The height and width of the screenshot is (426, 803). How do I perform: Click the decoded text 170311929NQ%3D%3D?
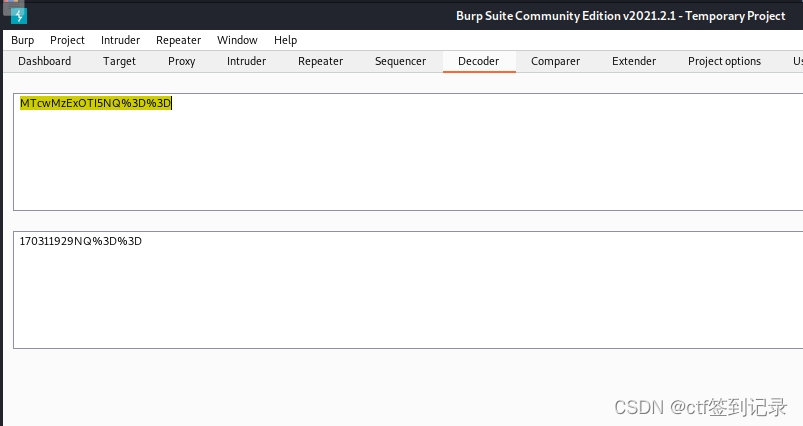(x=80, y=241)
